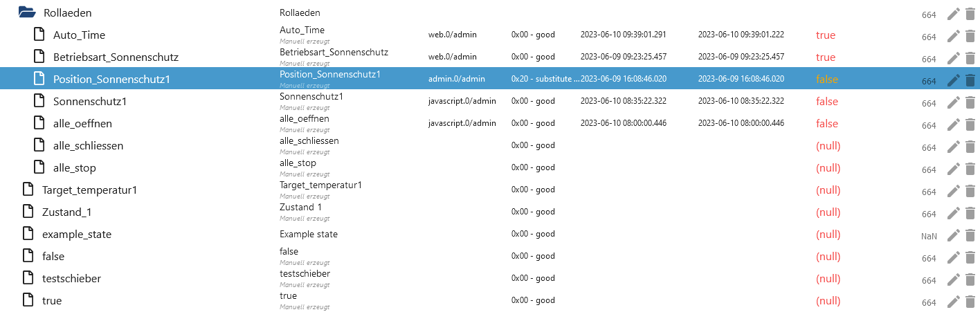Delete the example_state object
Screen dimensions: 980x312
970,235
